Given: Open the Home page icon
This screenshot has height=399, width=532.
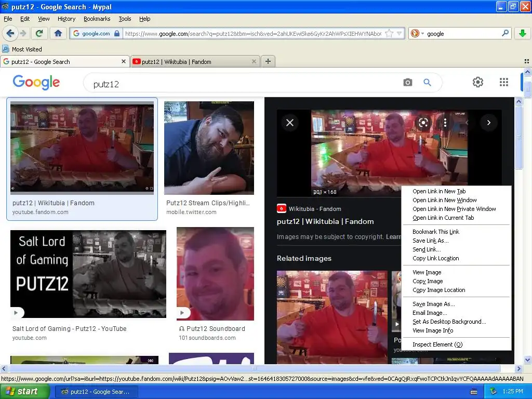Looking at the screenshot, I should pos(58,33).
